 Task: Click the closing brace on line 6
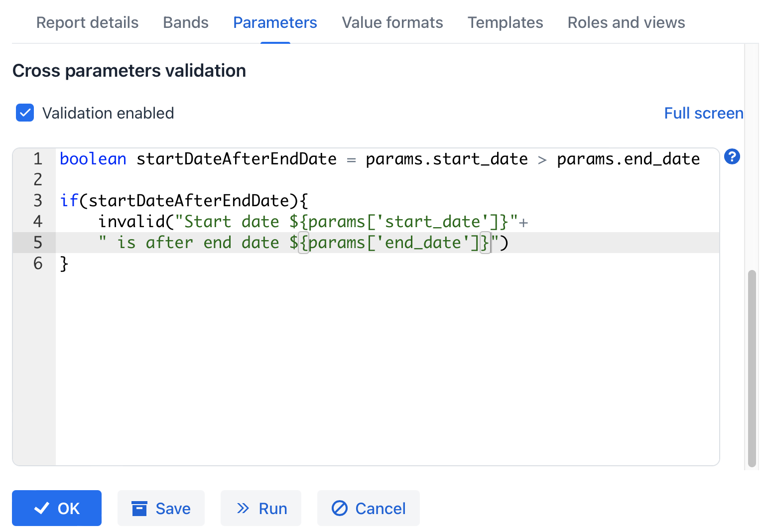tap(64, 264)
